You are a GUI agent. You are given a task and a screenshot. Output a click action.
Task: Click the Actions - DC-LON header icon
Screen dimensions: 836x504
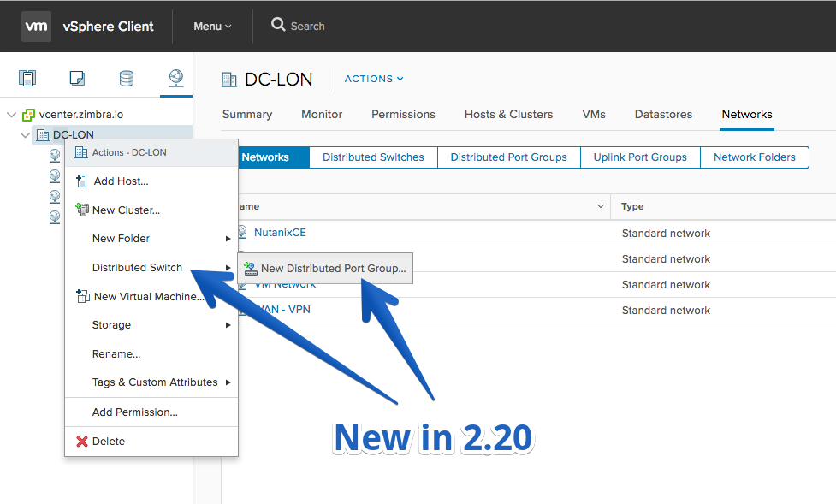pyautogui.click(x=81, y=152)
